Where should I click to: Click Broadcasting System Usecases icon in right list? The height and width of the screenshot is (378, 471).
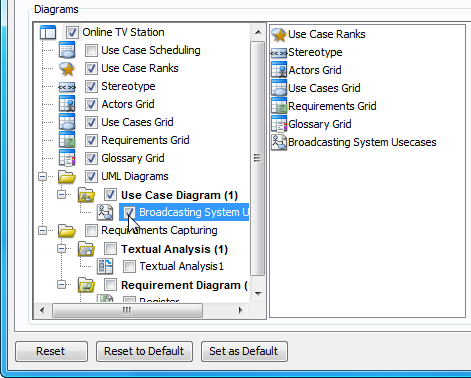(279, 143)
